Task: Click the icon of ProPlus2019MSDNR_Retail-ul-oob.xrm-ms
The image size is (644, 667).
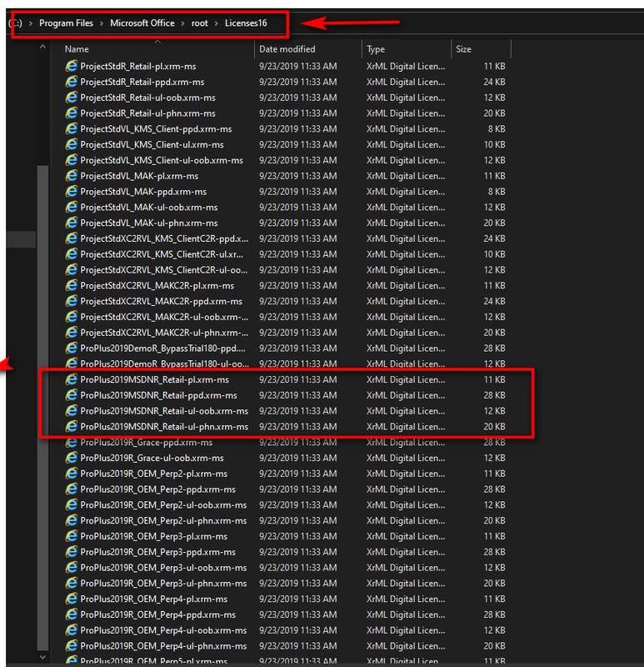Action: point(72,411)
